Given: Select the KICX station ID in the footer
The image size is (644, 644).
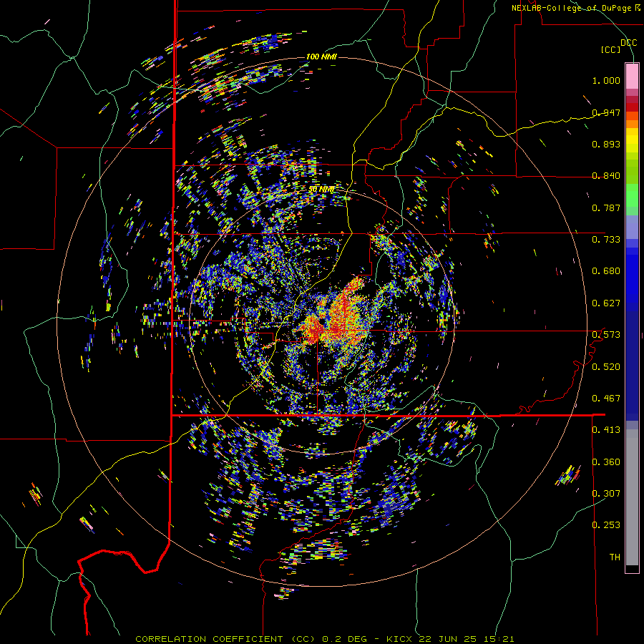Looking at the screenshot, I should [401, 639].
